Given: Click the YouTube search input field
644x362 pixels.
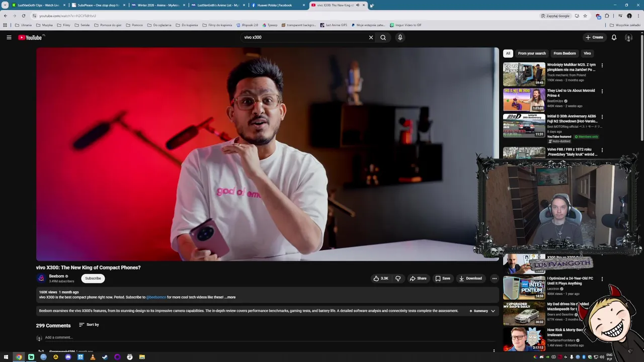Looking at the screenshot, I should tap(304, 37).
